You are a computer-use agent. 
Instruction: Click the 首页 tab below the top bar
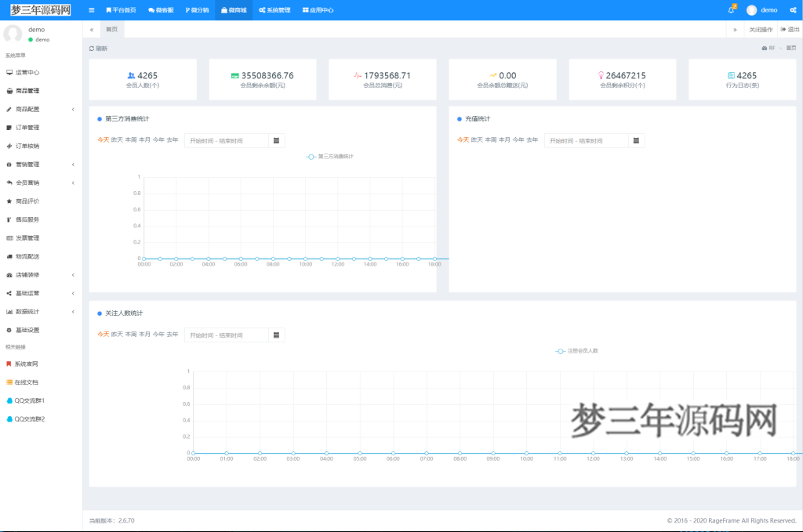(111, 28)
